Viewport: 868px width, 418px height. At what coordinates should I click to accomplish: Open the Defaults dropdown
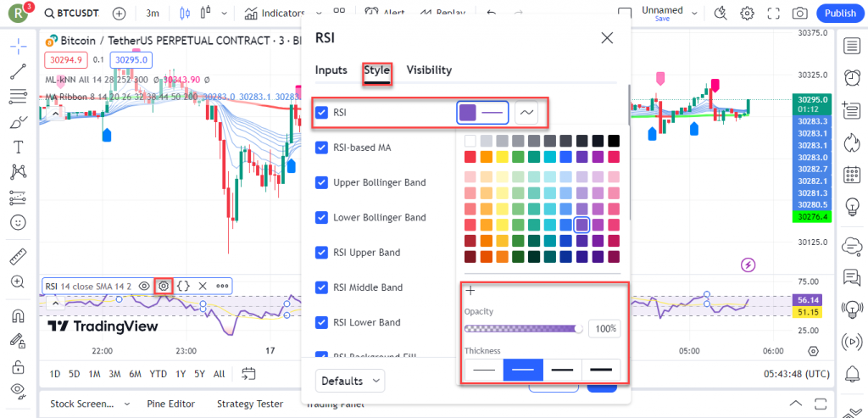(x=350, y=381)
